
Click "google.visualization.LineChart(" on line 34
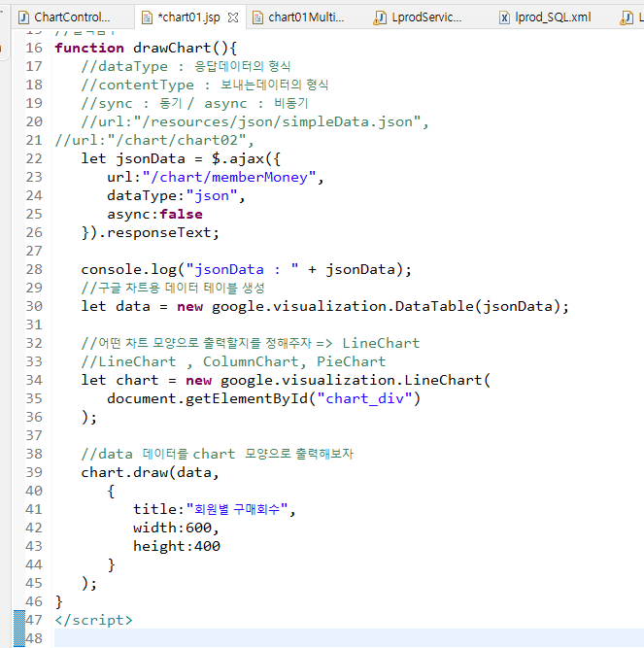point(356,380)
